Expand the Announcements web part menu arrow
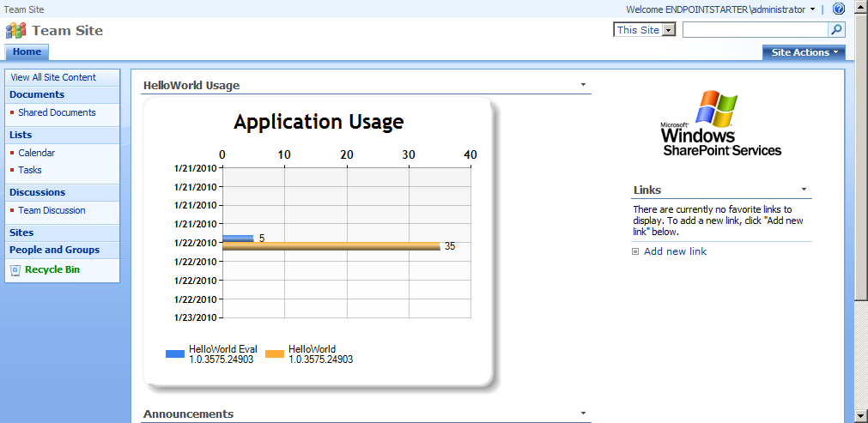 point(583,413)
